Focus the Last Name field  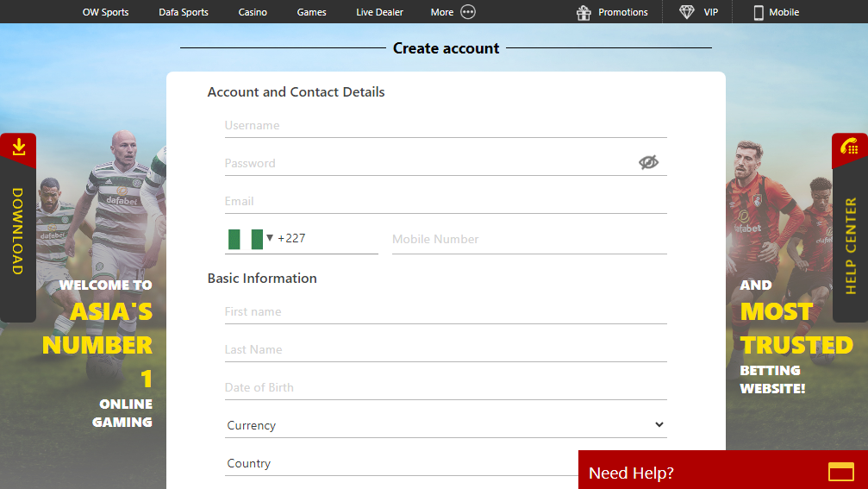point(446,350)
